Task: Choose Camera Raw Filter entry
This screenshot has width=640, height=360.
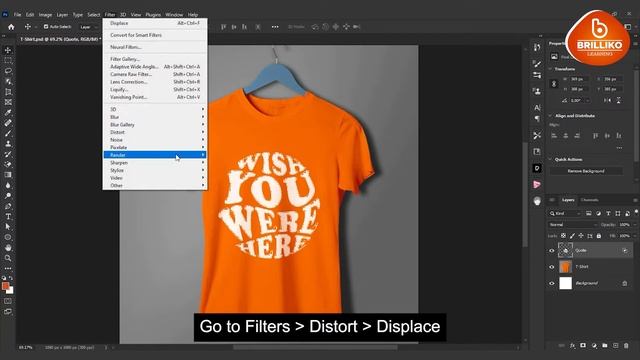Action: (x=155, y=74)
